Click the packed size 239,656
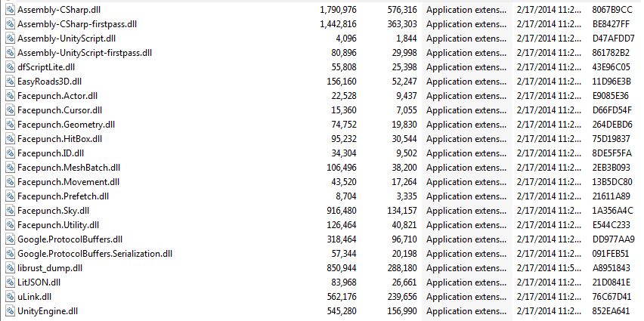 click(x=402, y=297)
